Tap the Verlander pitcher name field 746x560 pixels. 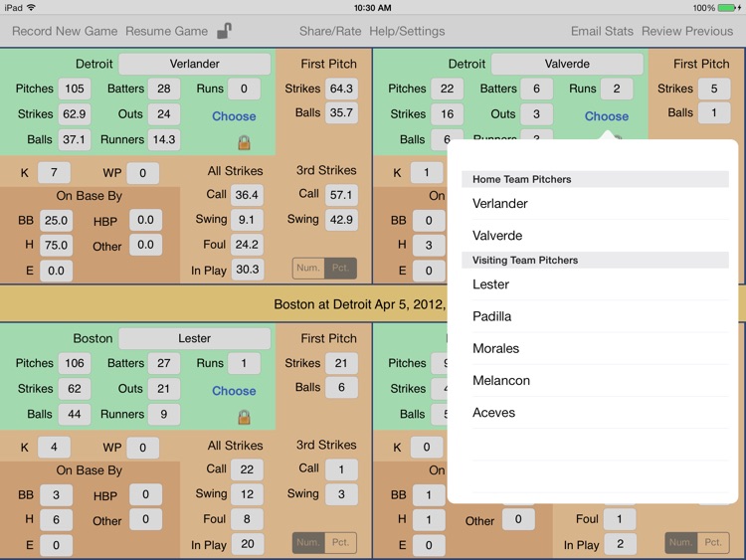pyautogui.click(x=195, y=64)
